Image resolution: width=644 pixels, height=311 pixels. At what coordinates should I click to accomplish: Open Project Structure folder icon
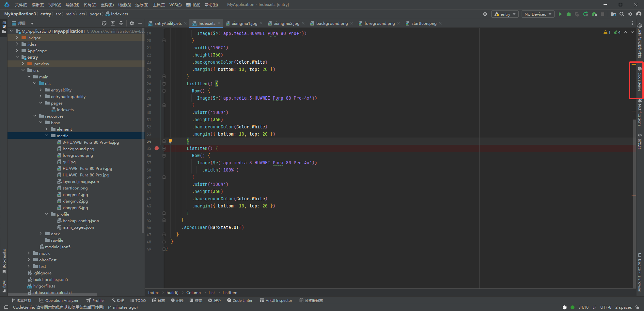(613, 14)
